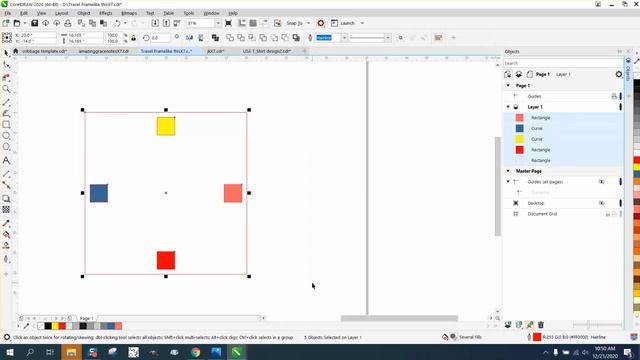The width and height of the screenshot is (640, 360).
Task: Switch to USA T_Shirt design2.cdr tab
Action: 267,51
